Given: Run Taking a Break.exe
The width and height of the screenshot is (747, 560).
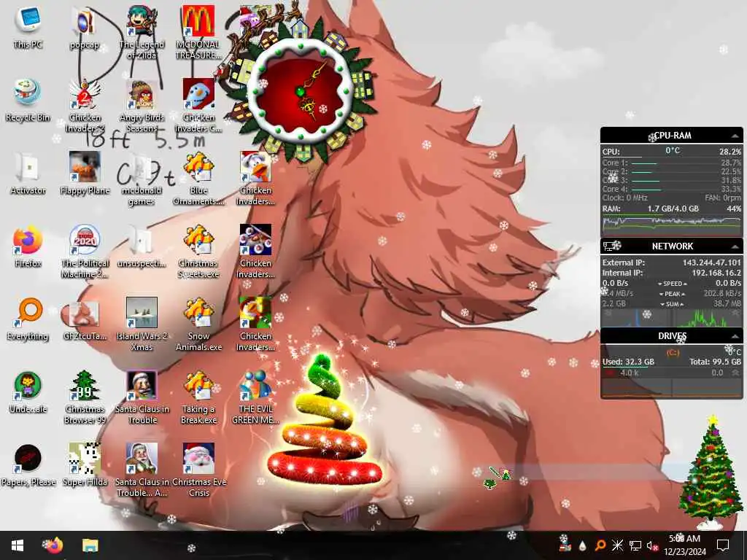Looking at the screenshot, I should (x=198, y=397).
